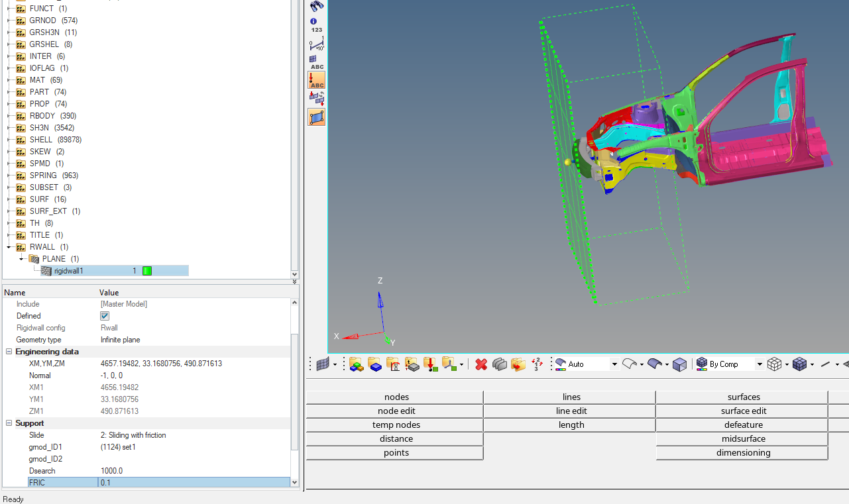
Task: Open the System Collectors icon dropdown arrow
Action: 461,364
